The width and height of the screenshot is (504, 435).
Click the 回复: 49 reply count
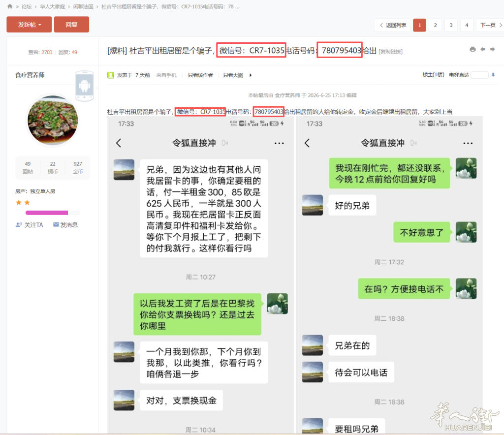click(68, 52)
